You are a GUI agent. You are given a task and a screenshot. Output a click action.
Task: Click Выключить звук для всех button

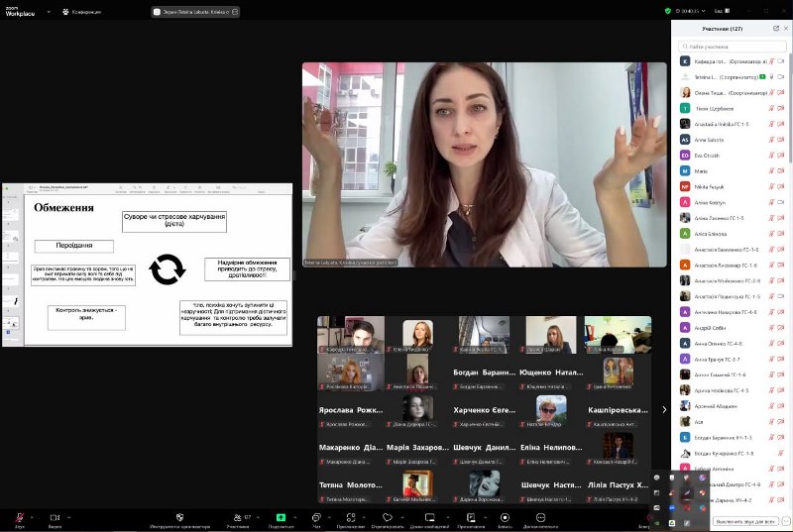pos(745,521)
